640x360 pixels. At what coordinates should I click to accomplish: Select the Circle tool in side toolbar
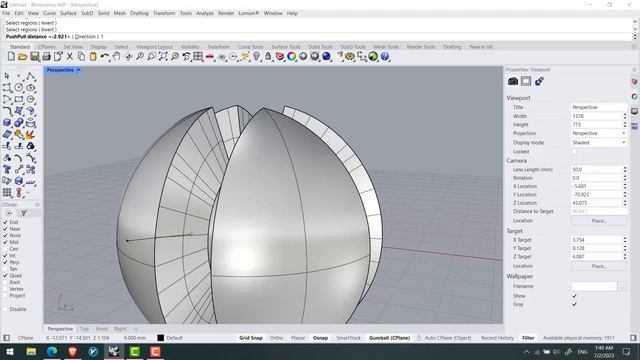click(x=19, y=87)
